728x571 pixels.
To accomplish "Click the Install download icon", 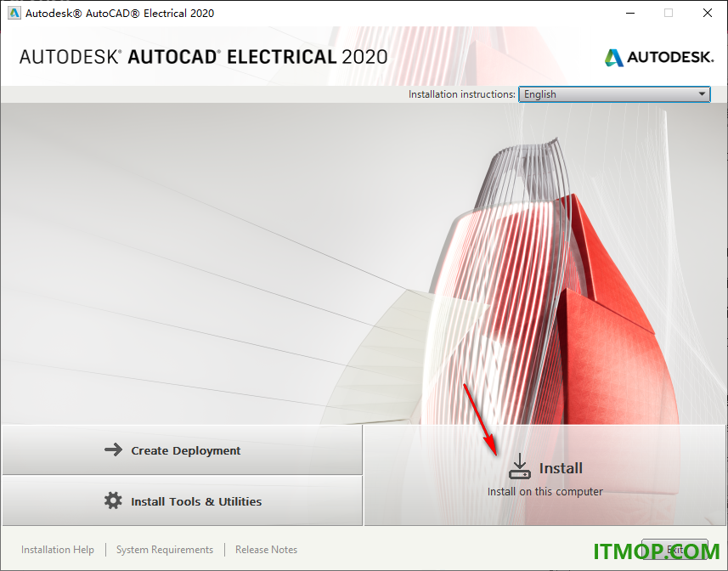I will [x=520, y=466].
